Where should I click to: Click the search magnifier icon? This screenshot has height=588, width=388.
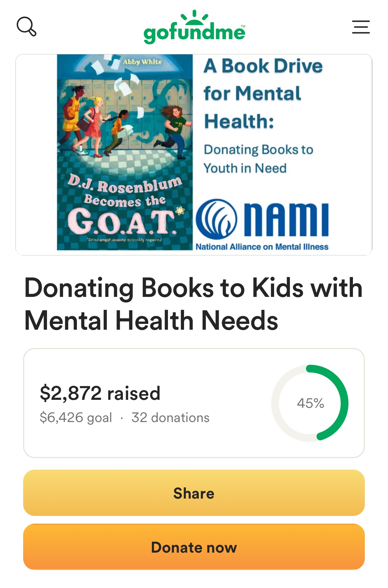(26, 27)
